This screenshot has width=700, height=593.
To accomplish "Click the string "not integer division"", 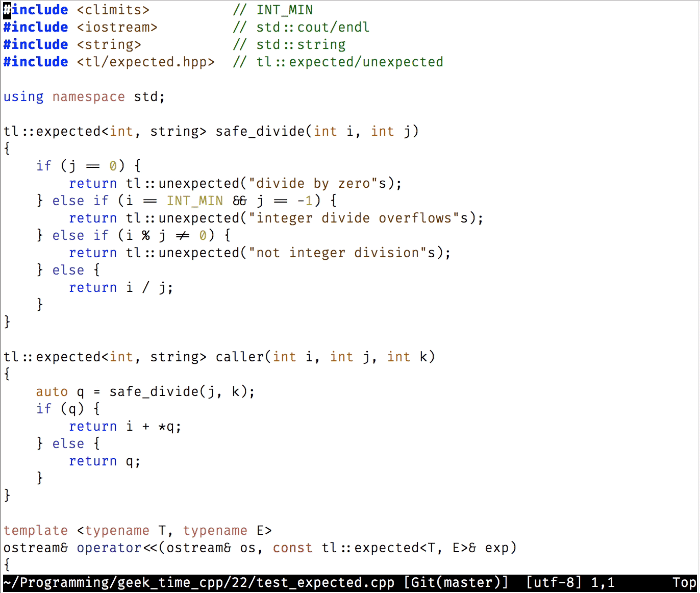I will [337, 253].
